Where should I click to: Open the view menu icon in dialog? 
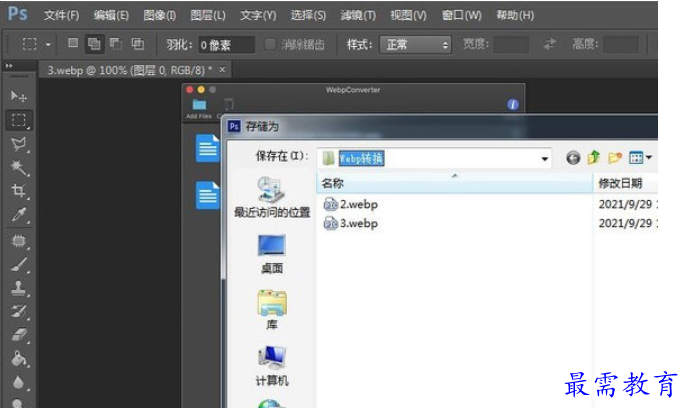(x=640, y=157)
